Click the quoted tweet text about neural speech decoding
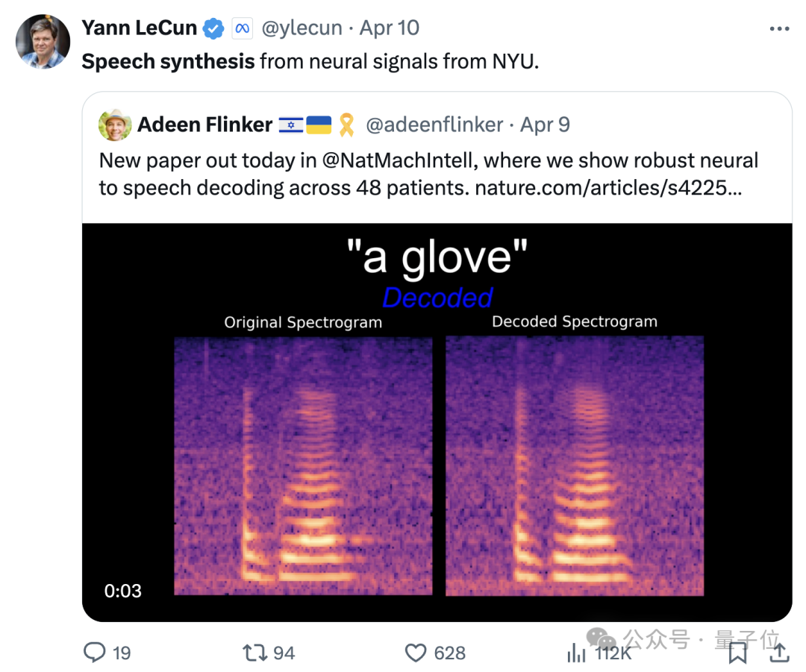The height and width of the screenshot is (672, 806). [x=373, y=161]
